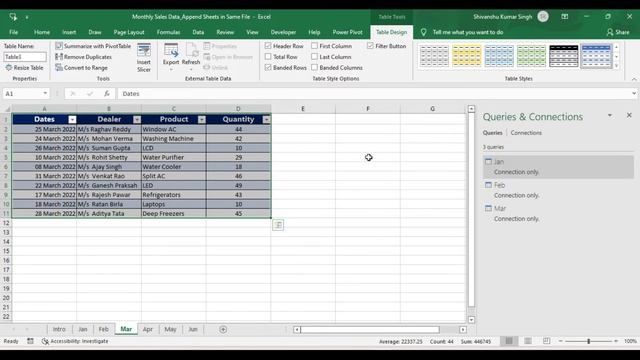Click Summarize with PivotTable

point(93,46)
